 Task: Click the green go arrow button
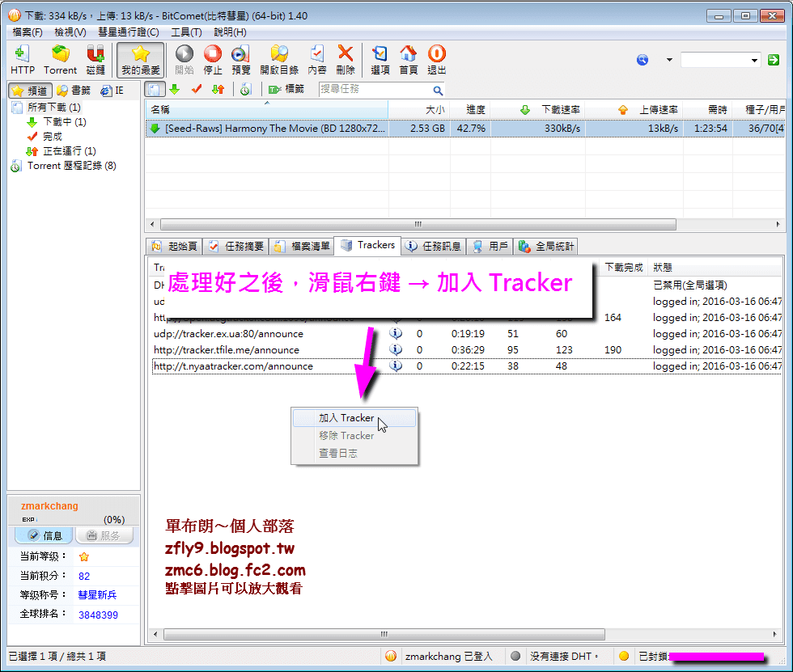coord(774,60)
